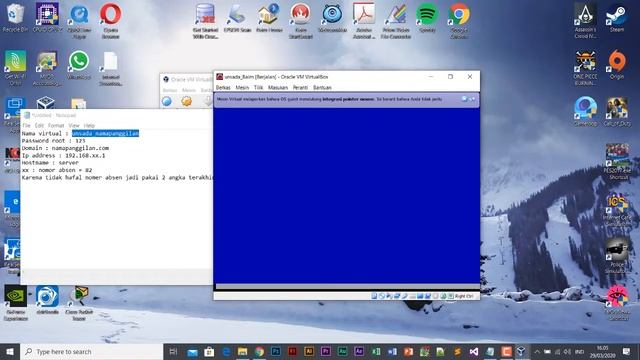The height and width of the screenshot is (360, 640).
Task: Open the Windows Start menu
Action: click(10, 351)
